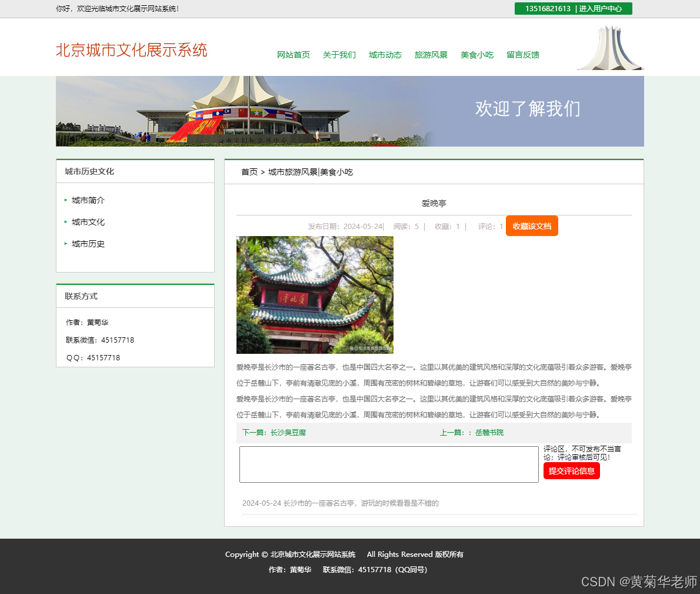Click the 城市旅游风景|美食小吃 breadcrumb
700x594 pixels.
click(310, 172)
